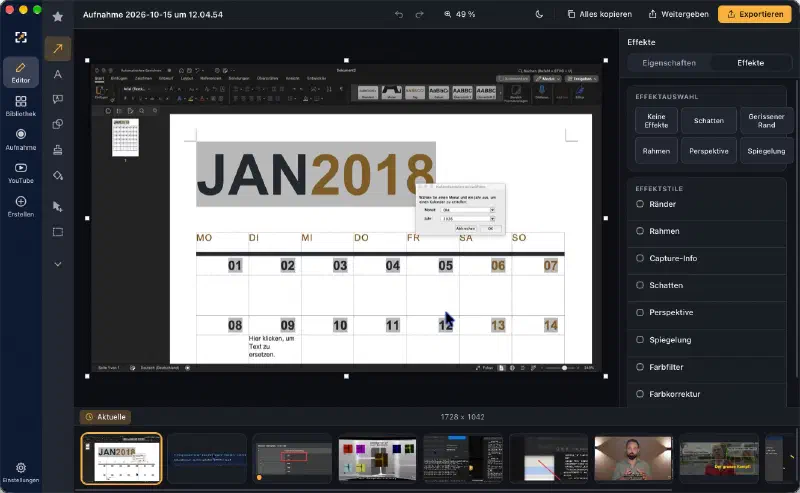The width and height of the screenshot is (800, 493).
Task: Click the capture icon at sidebar top
Action: [x=21, y=37]
